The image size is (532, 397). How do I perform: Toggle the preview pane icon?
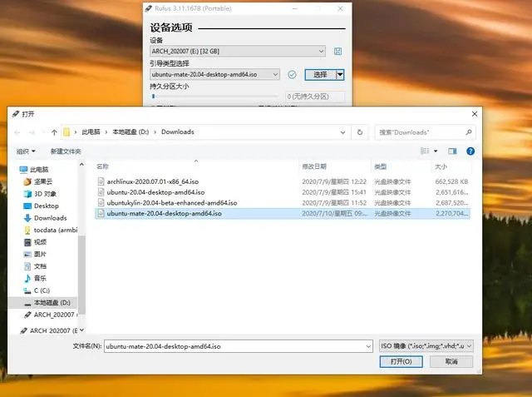click(452, 151)
